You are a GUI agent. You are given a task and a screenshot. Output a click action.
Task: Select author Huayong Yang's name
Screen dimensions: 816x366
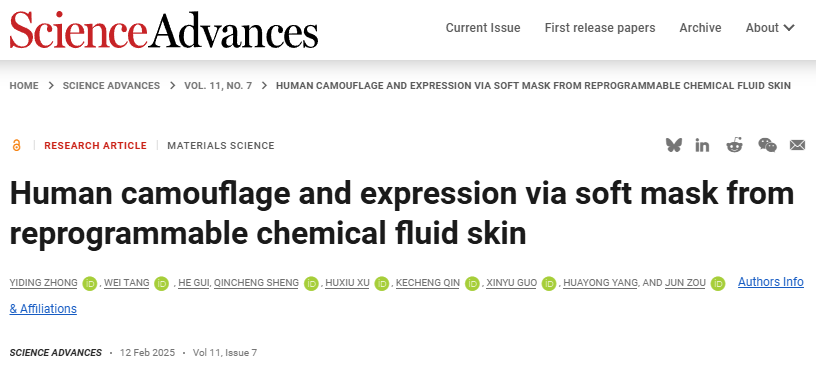(600, 283)
